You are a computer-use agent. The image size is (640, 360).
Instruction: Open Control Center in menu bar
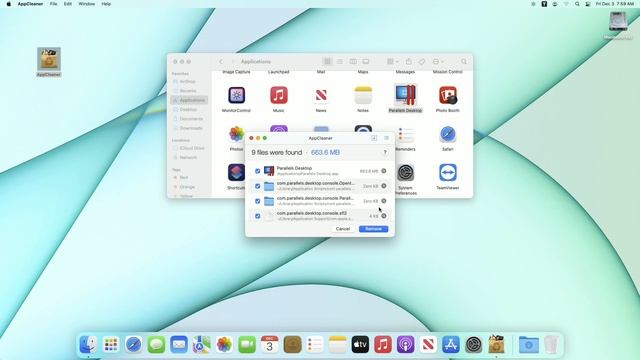pos(588,4)
